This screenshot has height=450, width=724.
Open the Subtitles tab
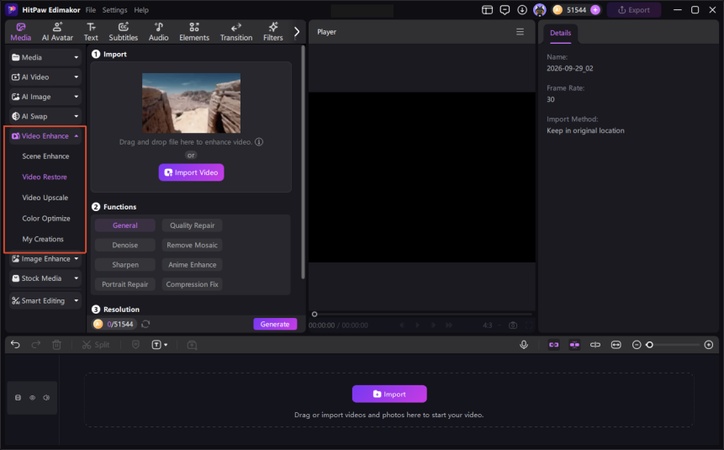click(123, 32)
